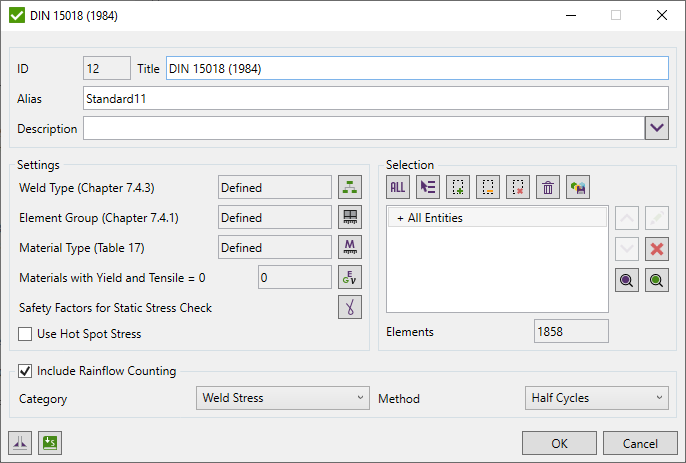
Task: Open the Category dropdown showing Weld Stress
Action: tap(283, 398)
